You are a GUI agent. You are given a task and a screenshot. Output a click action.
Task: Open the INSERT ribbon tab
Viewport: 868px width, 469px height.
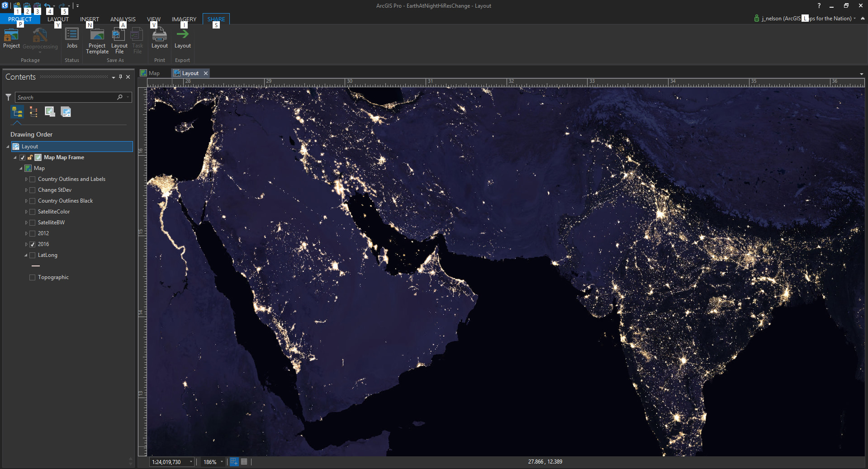coord(89,19)
